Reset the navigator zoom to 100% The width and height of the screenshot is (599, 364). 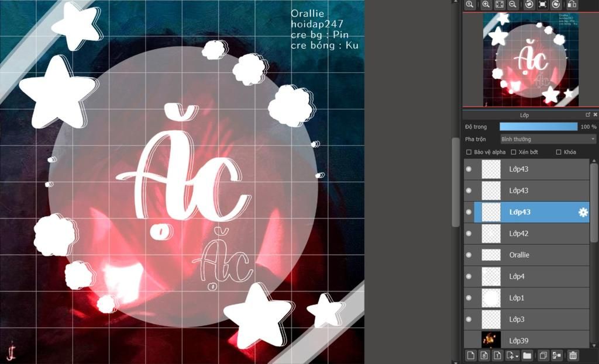click(470, 5)
